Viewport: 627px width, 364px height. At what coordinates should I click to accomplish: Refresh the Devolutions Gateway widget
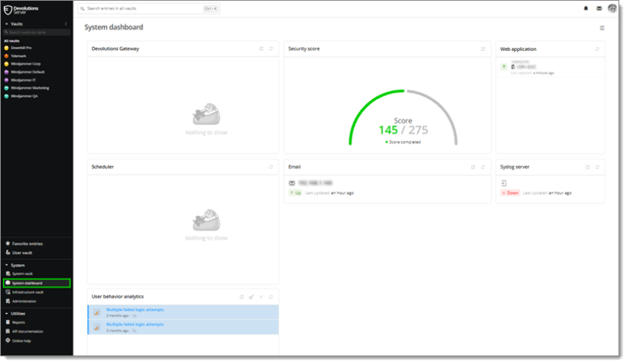(271, 49)
